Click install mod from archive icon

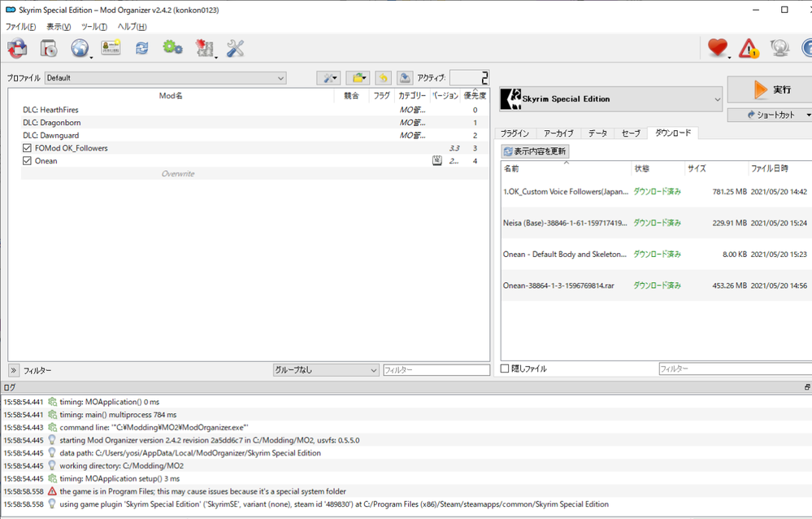tap(49, 49)
